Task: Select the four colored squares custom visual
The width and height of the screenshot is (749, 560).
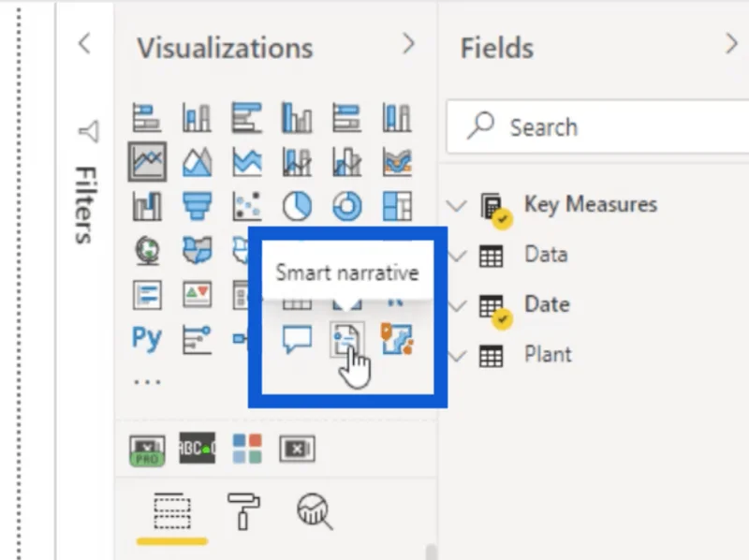Action: click(x=247, y=449)
